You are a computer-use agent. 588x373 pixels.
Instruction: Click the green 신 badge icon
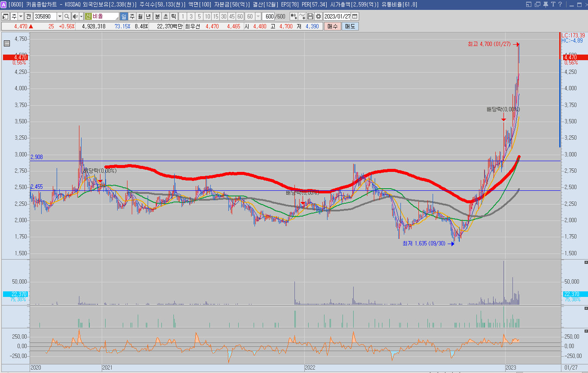(x=88, y=16)
